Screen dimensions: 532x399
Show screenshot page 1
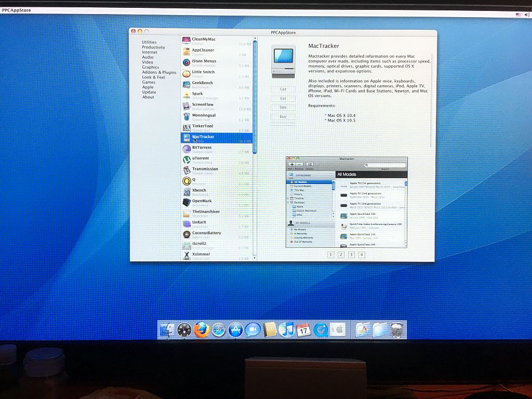(x=331, y=255)
